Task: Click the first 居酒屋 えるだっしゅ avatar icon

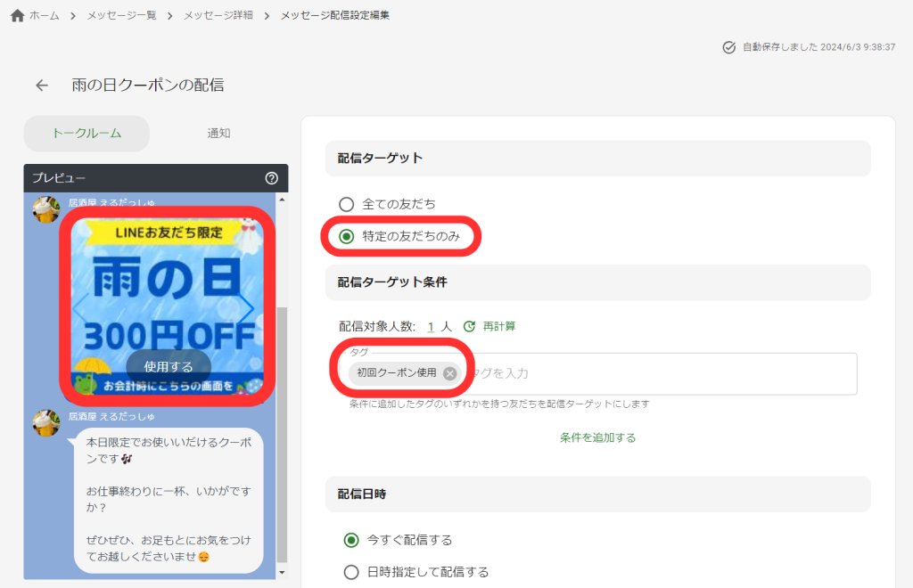Action: [46, 209]
